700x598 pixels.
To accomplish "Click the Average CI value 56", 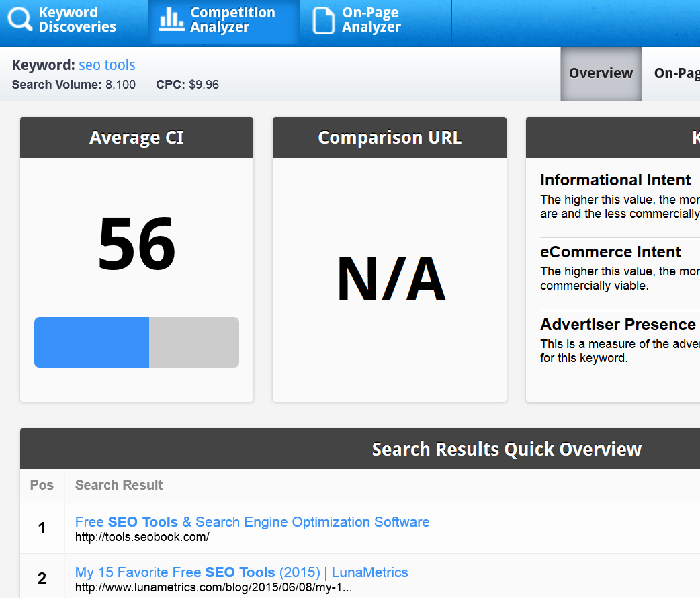I will point(136,243).
